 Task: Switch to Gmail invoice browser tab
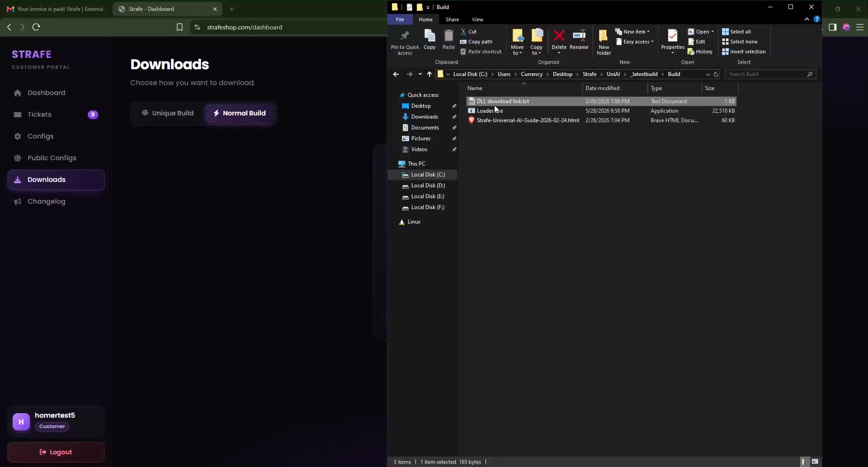coord(55,9)
